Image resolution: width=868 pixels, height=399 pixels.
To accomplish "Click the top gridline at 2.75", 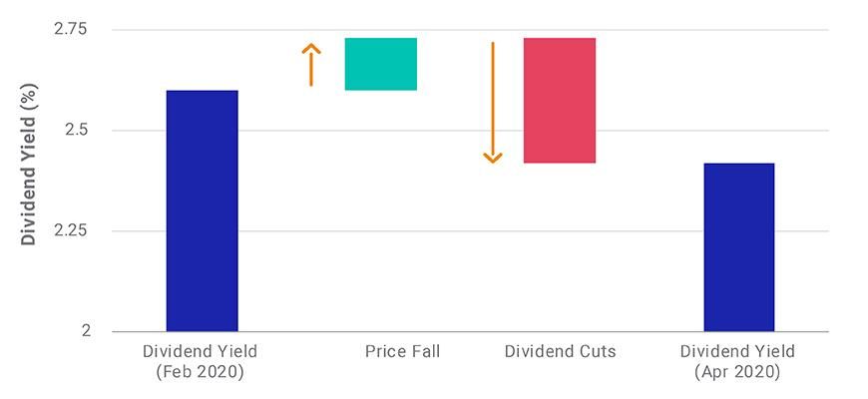I will click(x=639, y=29).
